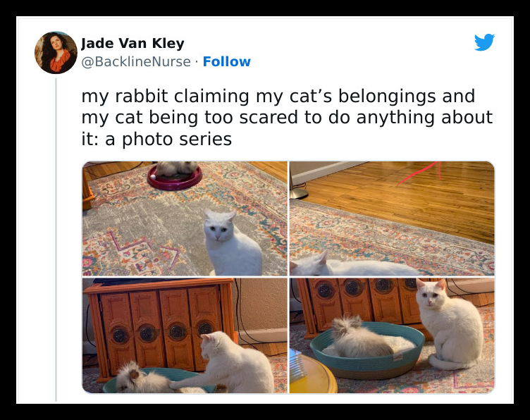Click the white cat's face in first photo
This screenshot has width=530, height=420.
[219, 226]
